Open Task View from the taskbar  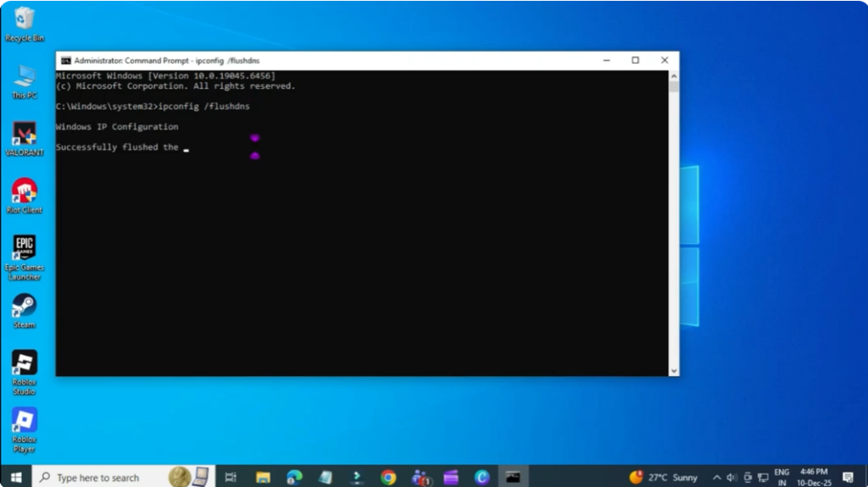(231, 477)
